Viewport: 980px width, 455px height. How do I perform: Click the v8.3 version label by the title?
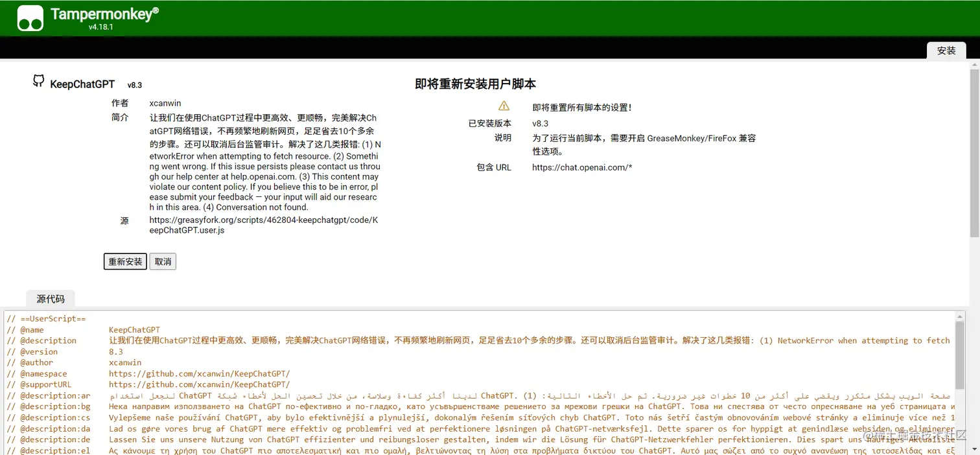click(134, 85)
